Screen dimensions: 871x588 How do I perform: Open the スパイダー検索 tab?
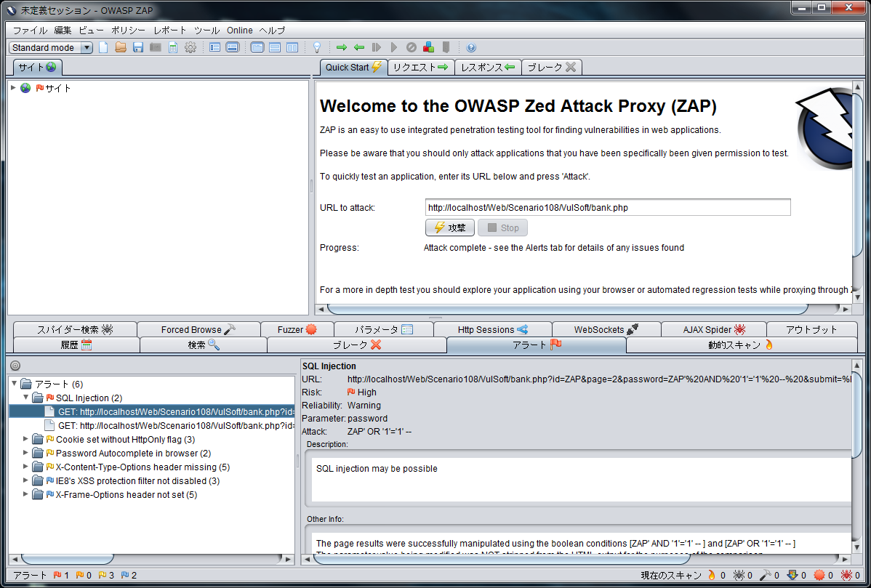75,329
